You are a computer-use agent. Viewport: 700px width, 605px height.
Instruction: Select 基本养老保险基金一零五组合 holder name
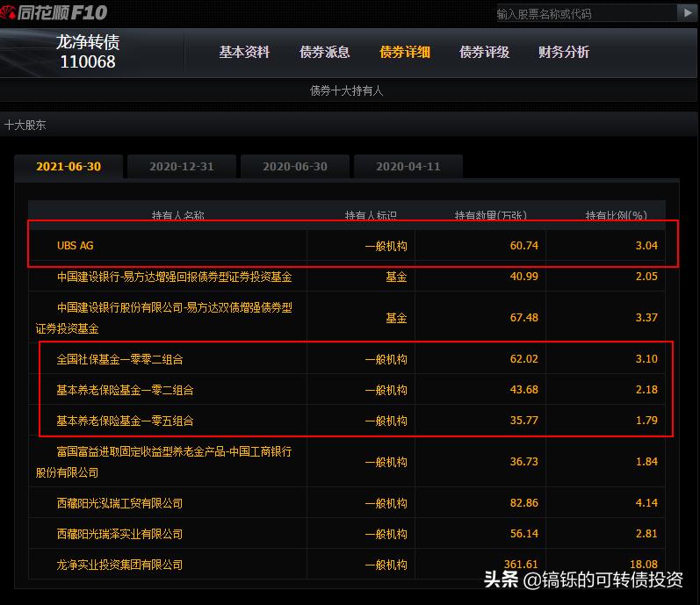(125, 421)
